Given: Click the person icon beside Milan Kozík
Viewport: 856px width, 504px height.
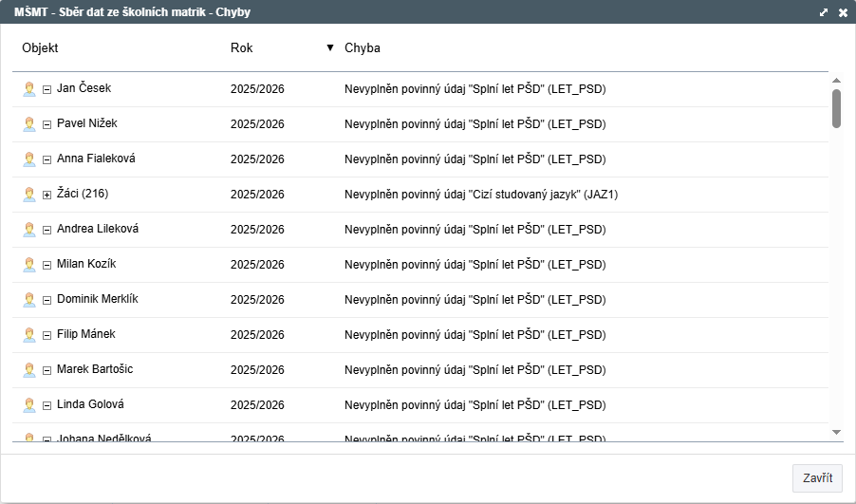Looking at the screenshot, I should 29,265.
